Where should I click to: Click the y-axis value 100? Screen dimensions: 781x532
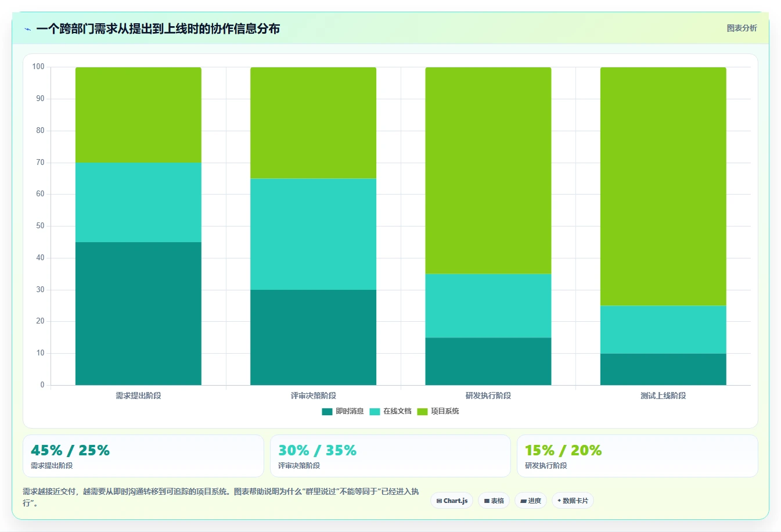click(x=38, y=67)
